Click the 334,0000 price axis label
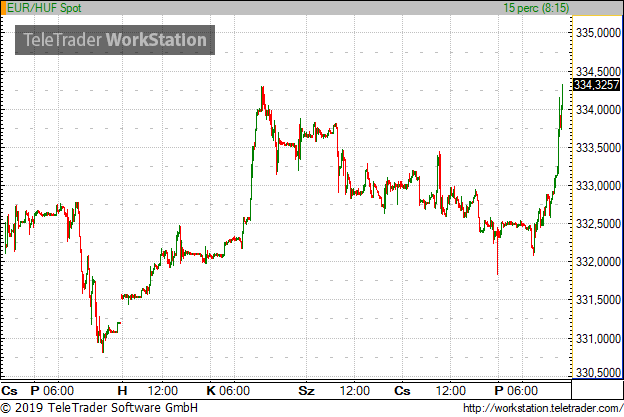624x417 pixels. click(x=599, y=110)
